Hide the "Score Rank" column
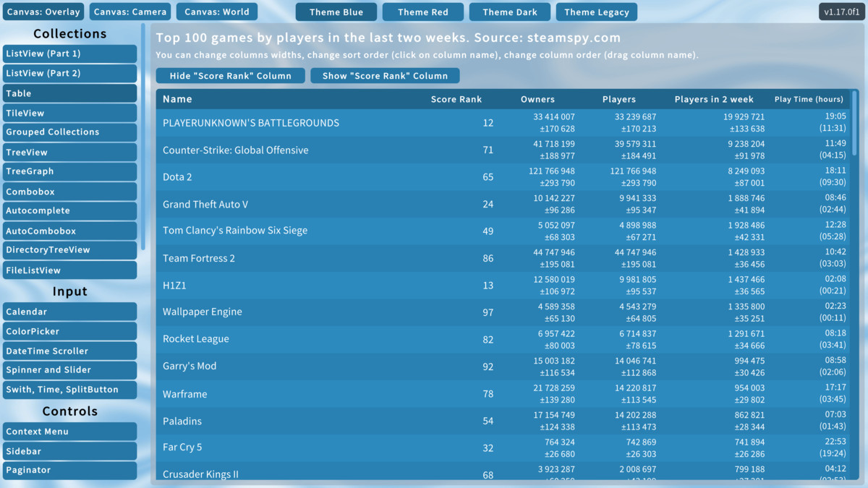The width and height of the screenshot is (868, 488). [x=231, y=76]
